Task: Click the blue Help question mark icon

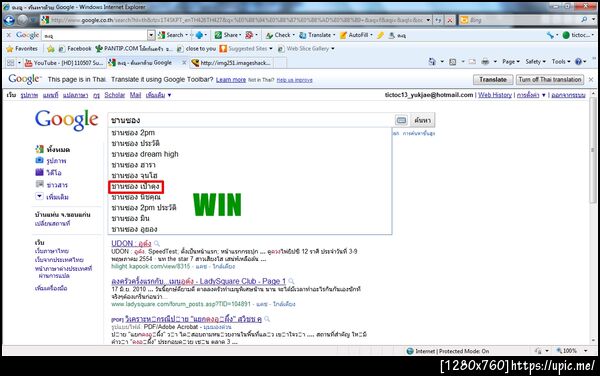Action: click(578, 62)
